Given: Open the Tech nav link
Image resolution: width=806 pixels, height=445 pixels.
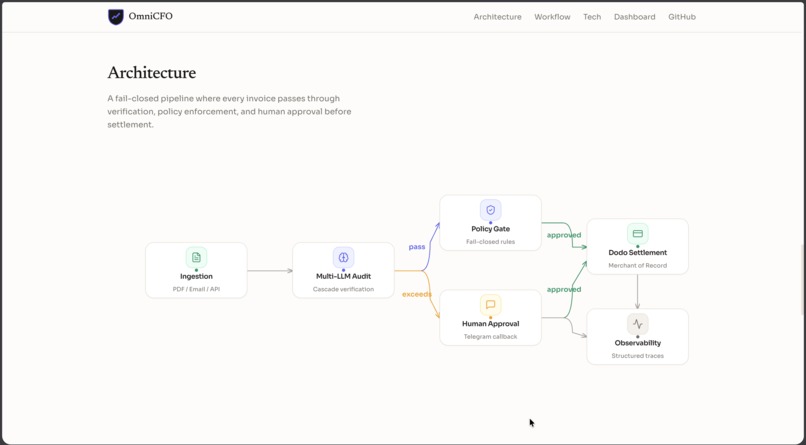Looking at the screenshot, I should point(592,17).
